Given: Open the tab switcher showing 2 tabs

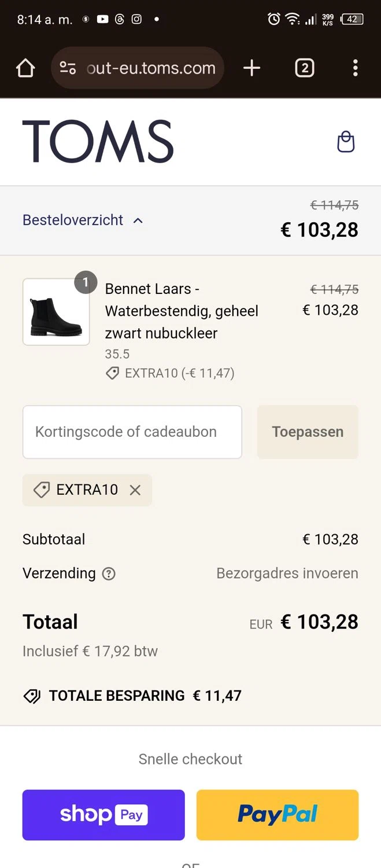Looking at the screenshot, I should [305, 68].
